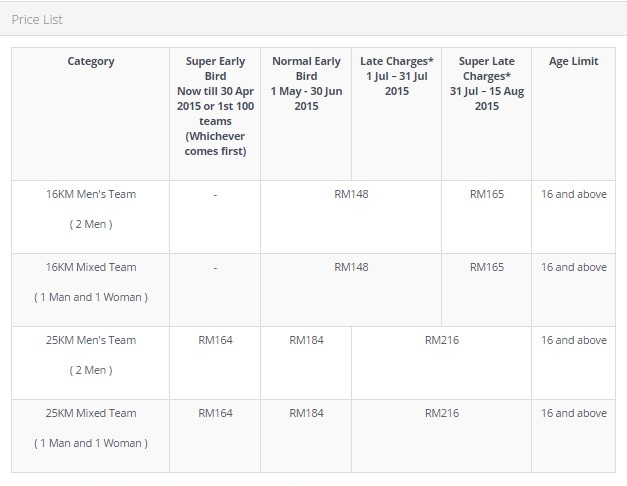Select RM184 price in 25KM Mixed Team row

point(306,413)
